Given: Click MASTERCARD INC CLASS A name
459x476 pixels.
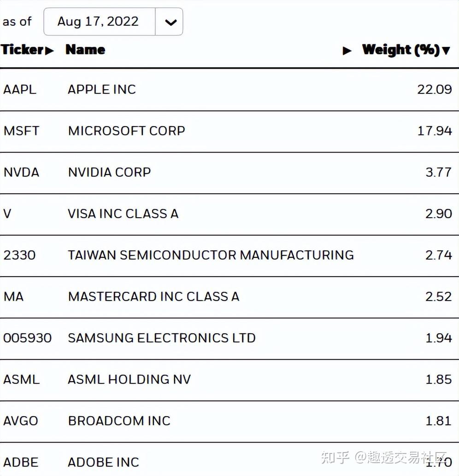Looking at the screenshot, I should click(153, 296).
